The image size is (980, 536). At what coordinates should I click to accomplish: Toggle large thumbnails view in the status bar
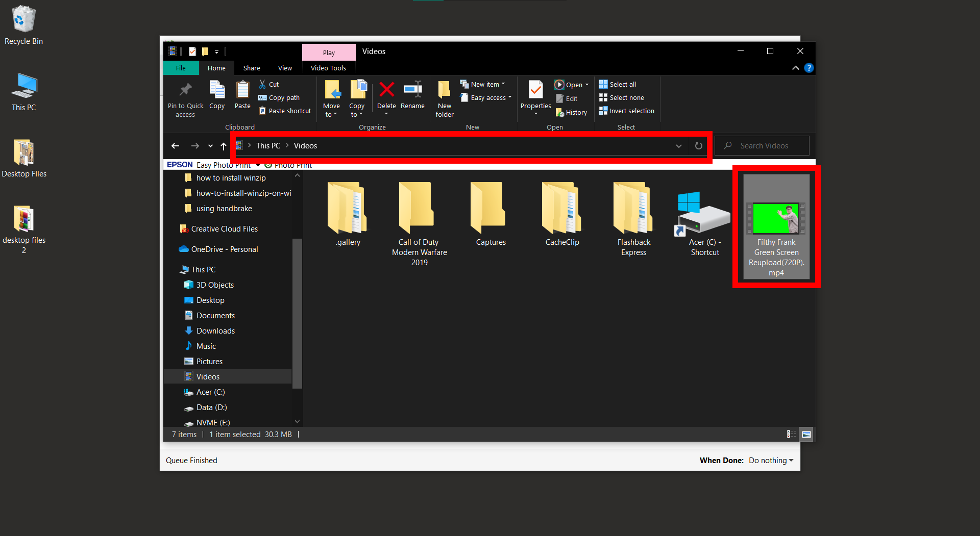(x=805, y=434)
